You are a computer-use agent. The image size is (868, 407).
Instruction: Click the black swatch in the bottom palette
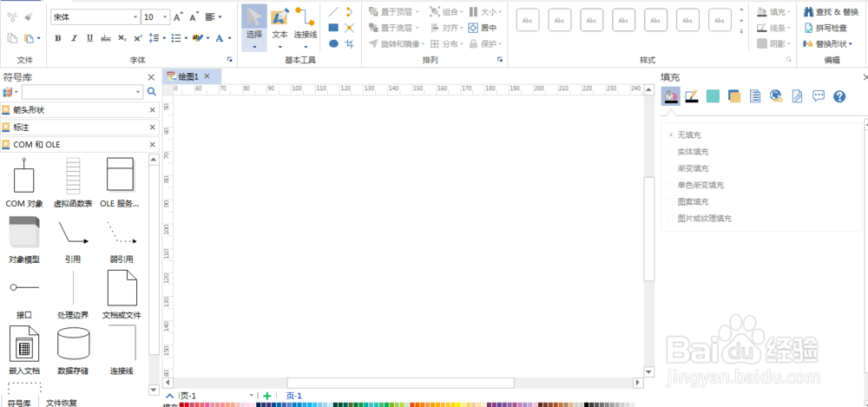587,404
